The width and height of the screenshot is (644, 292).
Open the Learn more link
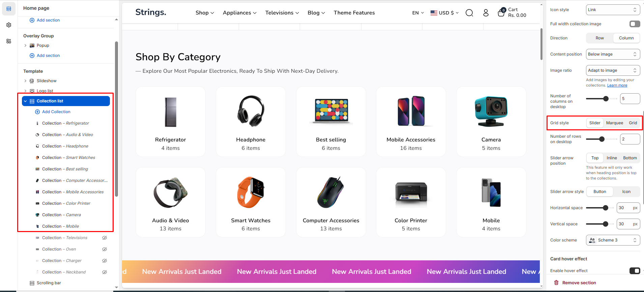pyautogui.click(x=617, y=86)
